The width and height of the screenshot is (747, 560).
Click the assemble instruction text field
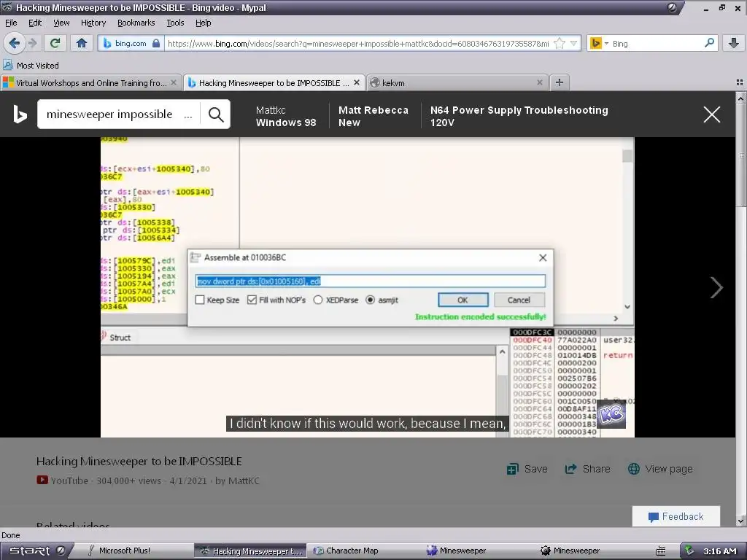pyautogui.click(x=370, y=281)
